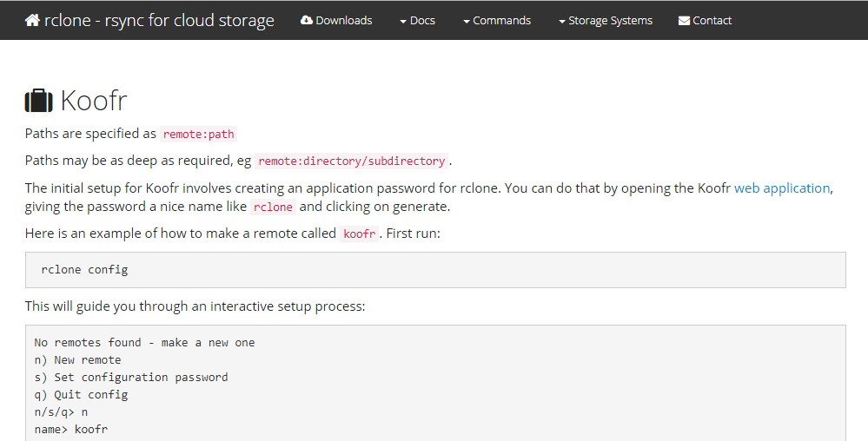Viewport: 868px width, 441px height.
Task: Click the Koofr page heading text
Action: click(94, 101)
